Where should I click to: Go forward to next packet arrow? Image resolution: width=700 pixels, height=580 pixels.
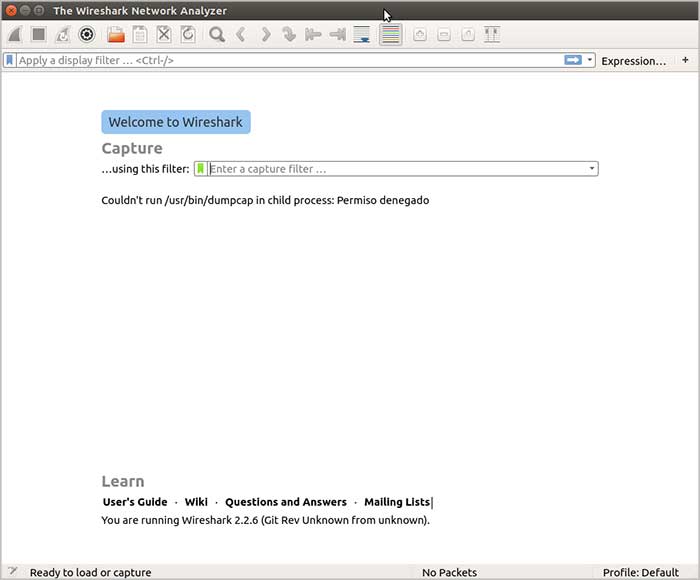266,34
